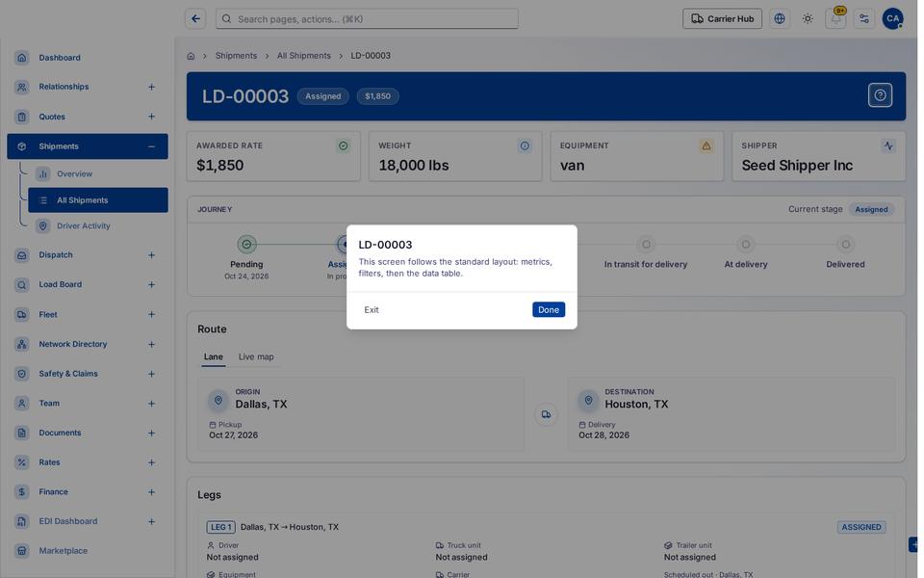Click the home breadcrumb icon
This screenshot has height=578, width=924.
(x=191, y=56)
